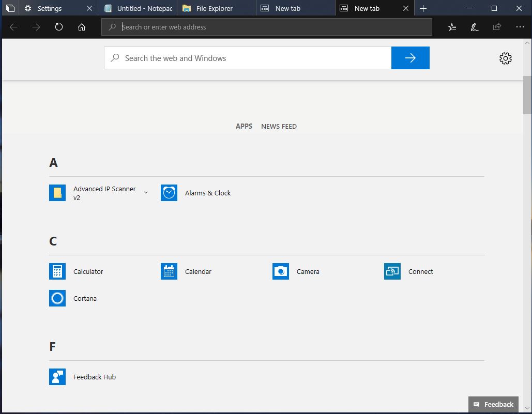The width and height of the screenshot is (532, 414).
Task: Open the Camera app icon
Action: point(281,271)
